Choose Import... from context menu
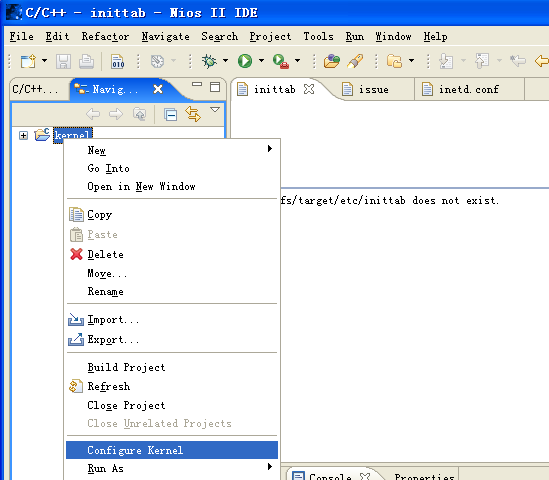The width and height of the screenshot is (549, 480). [172, 320]
